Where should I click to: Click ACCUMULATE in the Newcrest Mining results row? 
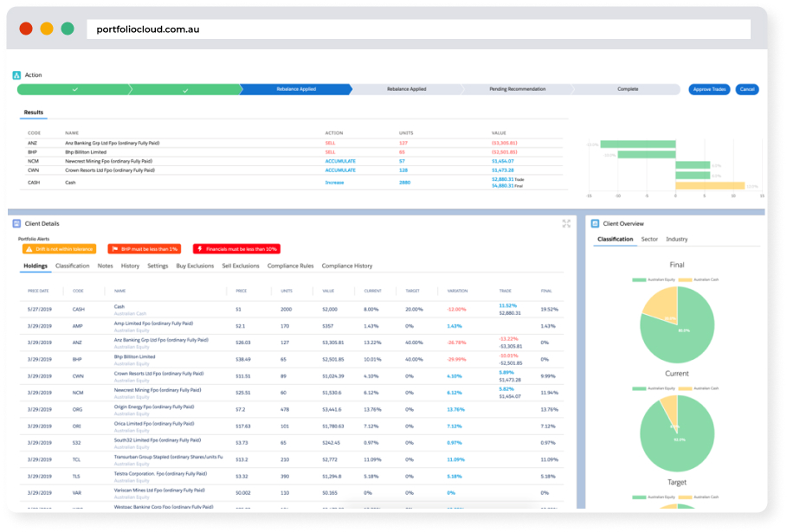pyautogui.click(x=339, y=161)
